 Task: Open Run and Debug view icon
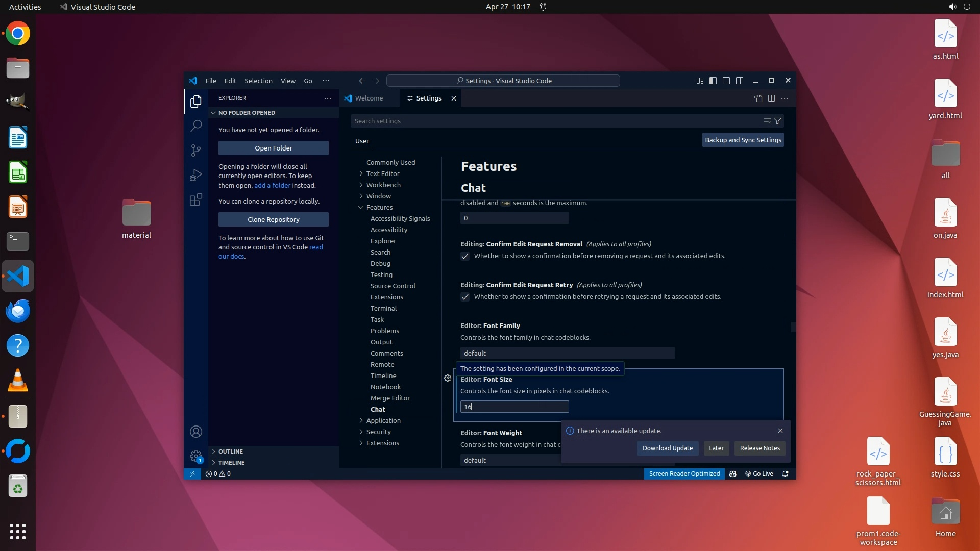click(x=196, y=175)
